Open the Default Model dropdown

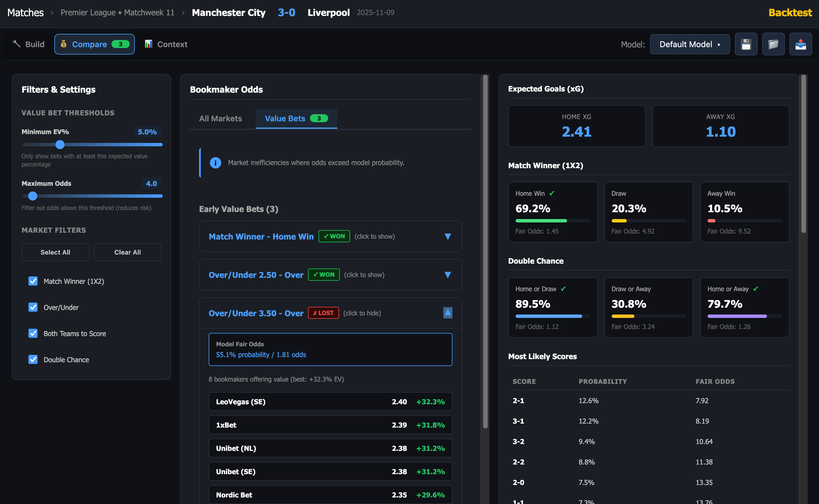coord(690,44)
